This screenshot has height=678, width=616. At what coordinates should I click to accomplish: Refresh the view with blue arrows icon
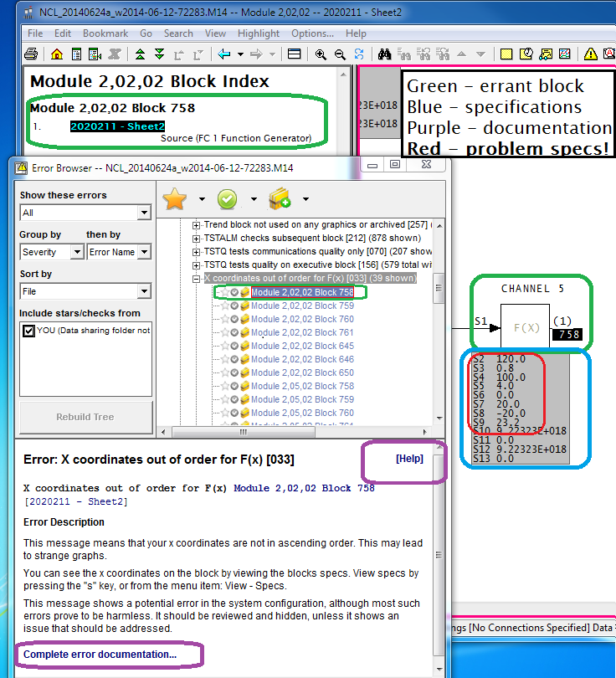pos(359,54)
